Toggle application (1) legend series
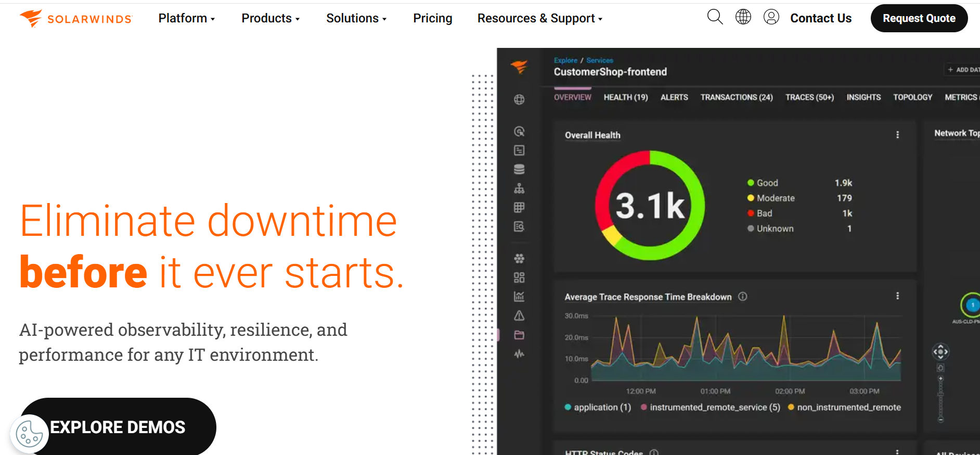Screen dimensions: 980x455 598,408
